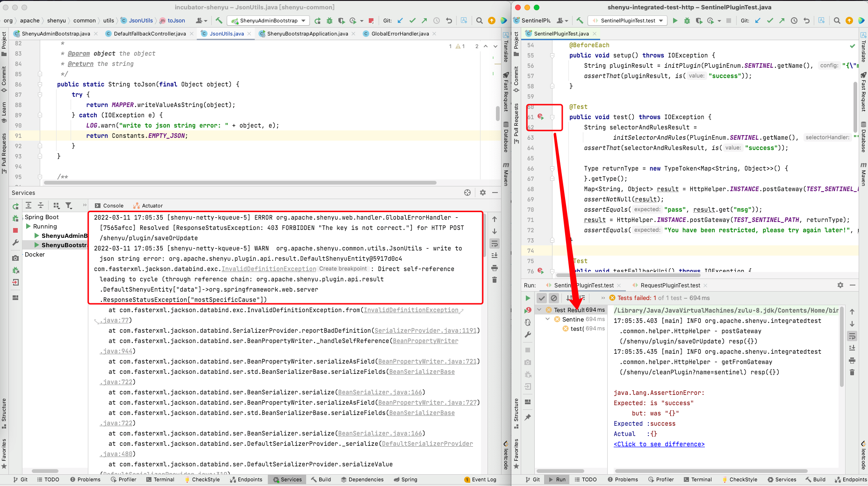This screenshot has width=868, height=486.
Task: Click rerun icon in Services panel
Action: tap(15, 206)
